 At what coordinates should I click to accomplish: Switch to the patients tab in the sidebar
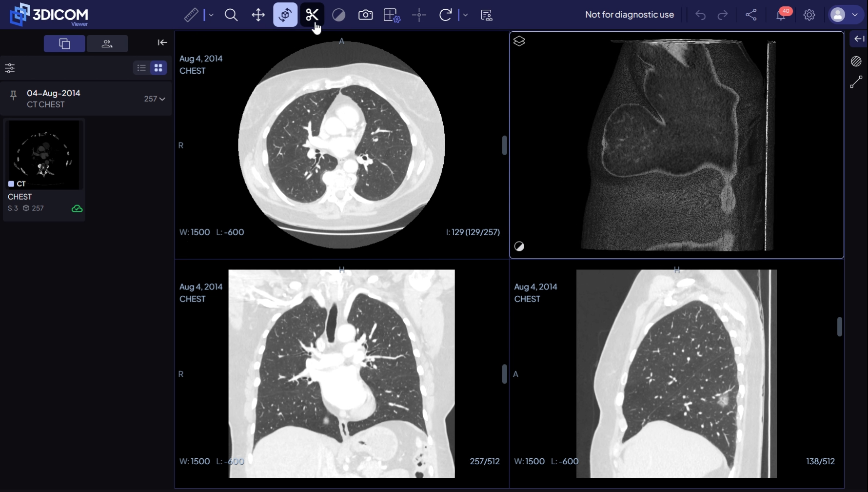[107, 43]
